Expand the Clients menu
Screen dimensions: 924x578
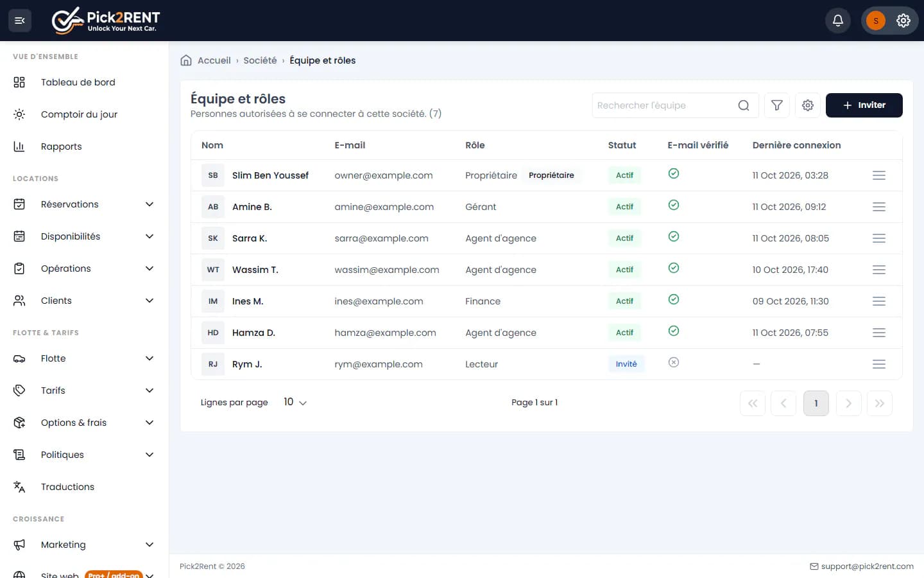tap(84, 301)
